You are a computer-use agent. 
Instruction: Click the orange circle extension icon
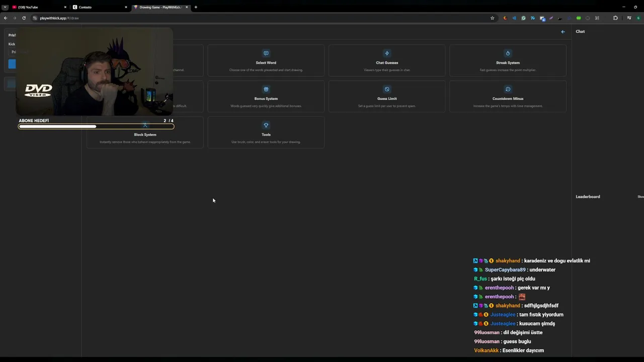505,18
